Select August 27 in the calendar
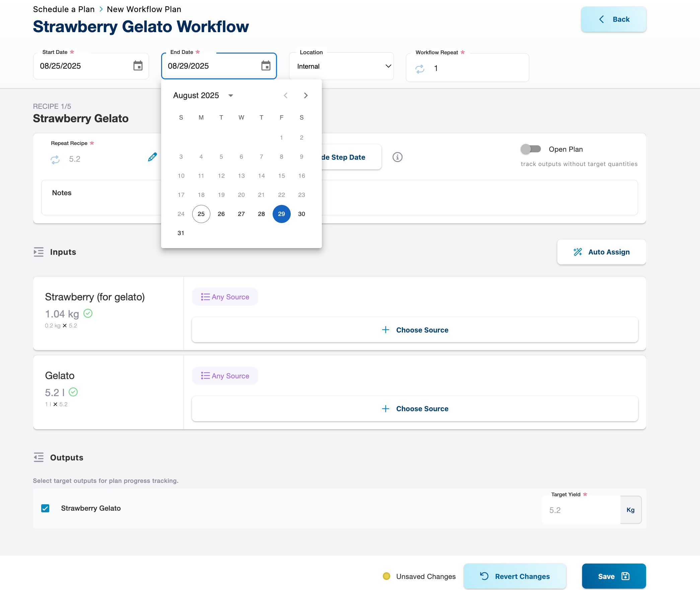700x590 pixels. coord(241,214)
